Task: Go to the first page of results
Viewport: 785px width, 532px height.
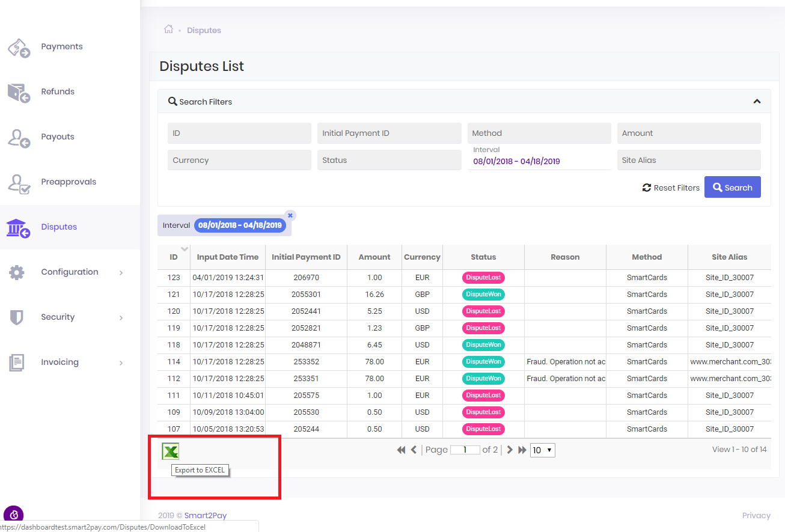Action: pos(401,450)
